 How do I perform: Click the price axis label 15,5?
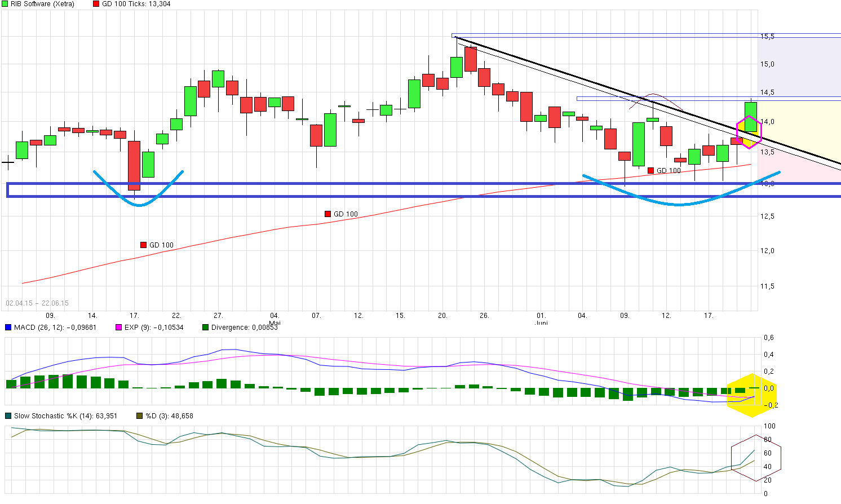[x=767, y=37]
